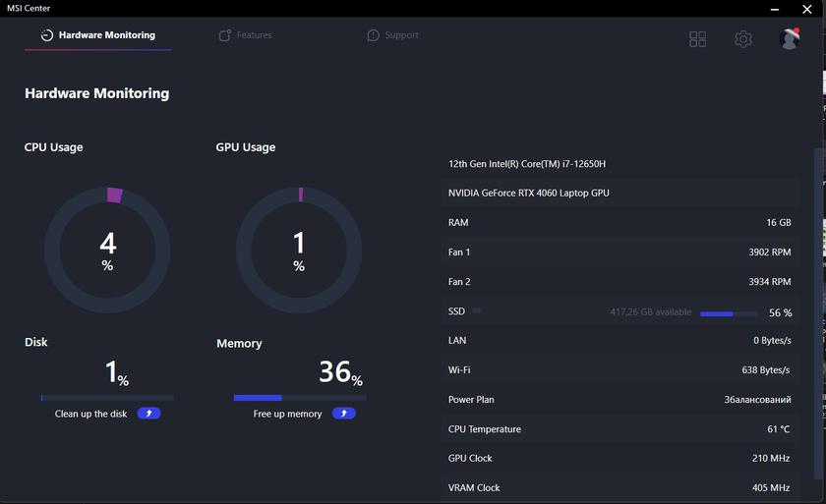Click the CPU Temperature row
The image size is (826, 504).
619,429
